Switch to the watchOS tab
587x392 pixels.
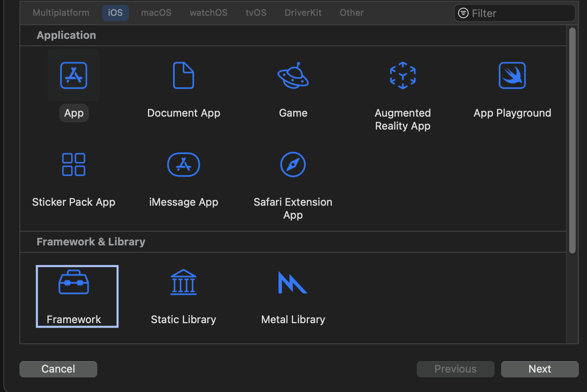click(209, 13)
